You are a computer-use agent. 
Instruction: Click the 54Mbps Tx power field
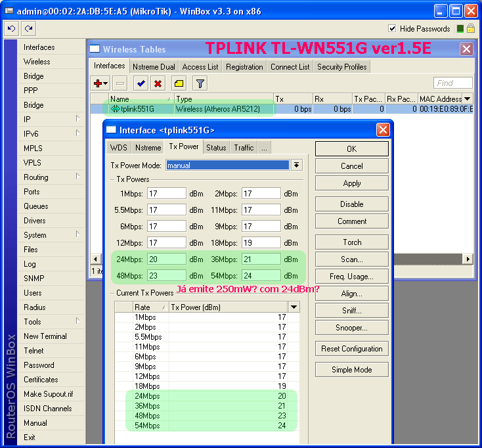pos(261,275)
